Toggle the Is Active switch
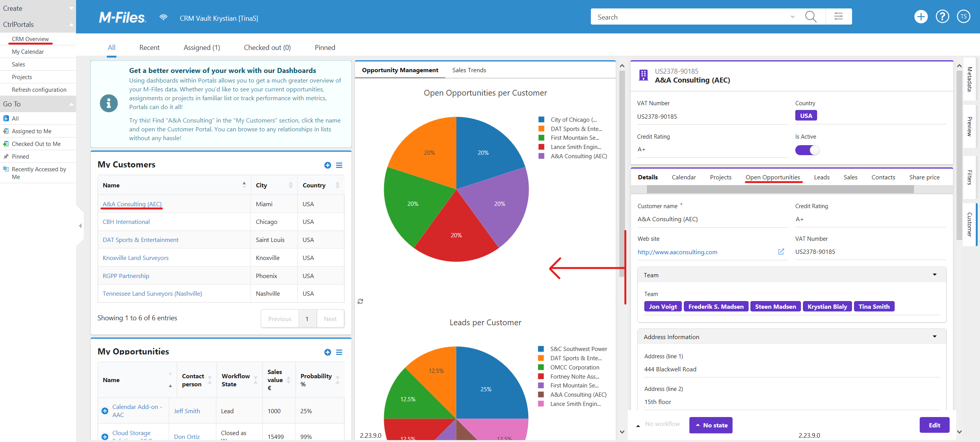Image resolution: width=980 pixels, height=442 pixels. tap(807, 150)
